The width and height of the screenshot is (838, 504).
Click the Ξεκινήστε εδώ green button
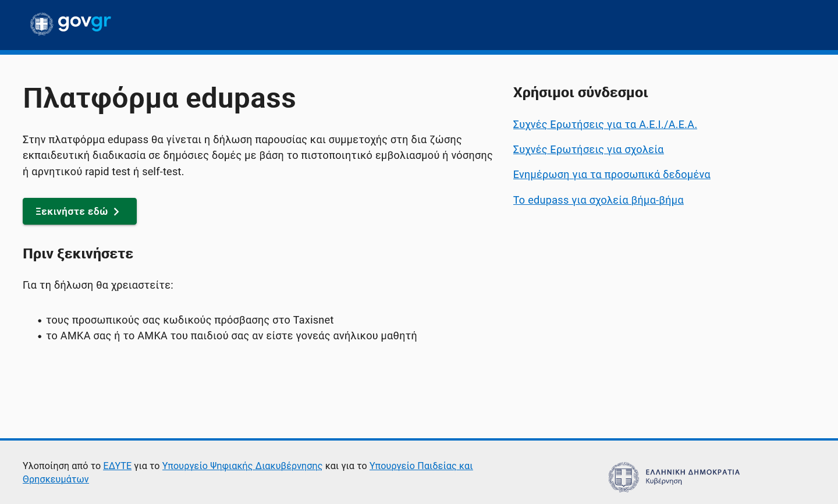[x=80, y=211]
